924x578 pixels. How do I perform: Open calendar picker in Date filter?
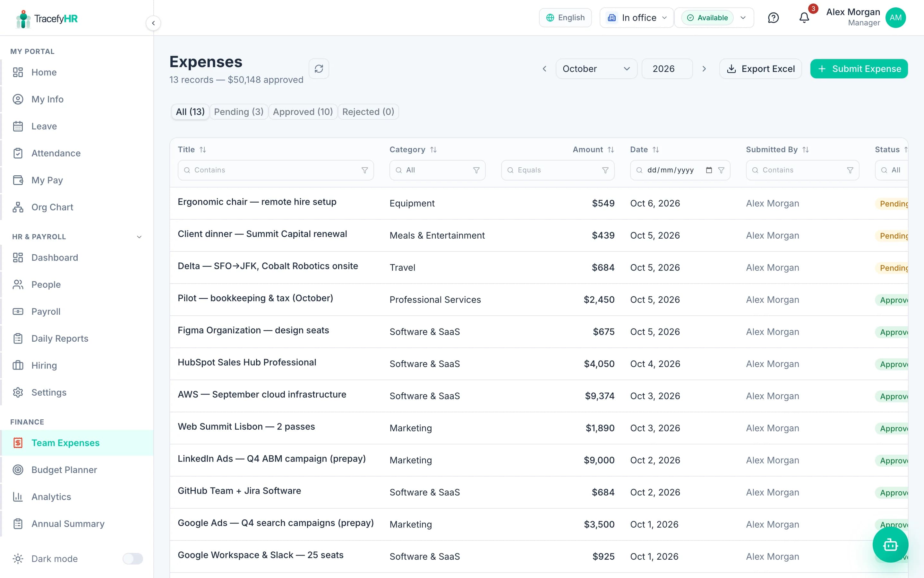coord(709,170)
